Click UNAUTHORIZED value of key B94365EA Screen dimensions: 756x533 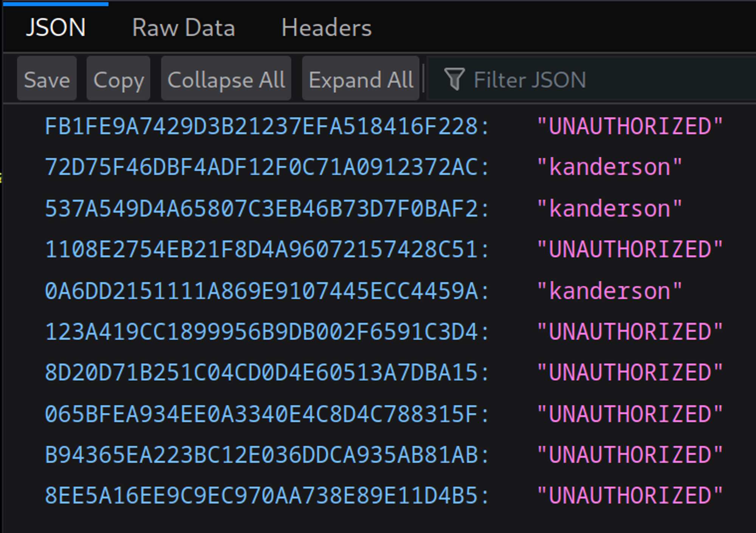(x=630, y=455)
